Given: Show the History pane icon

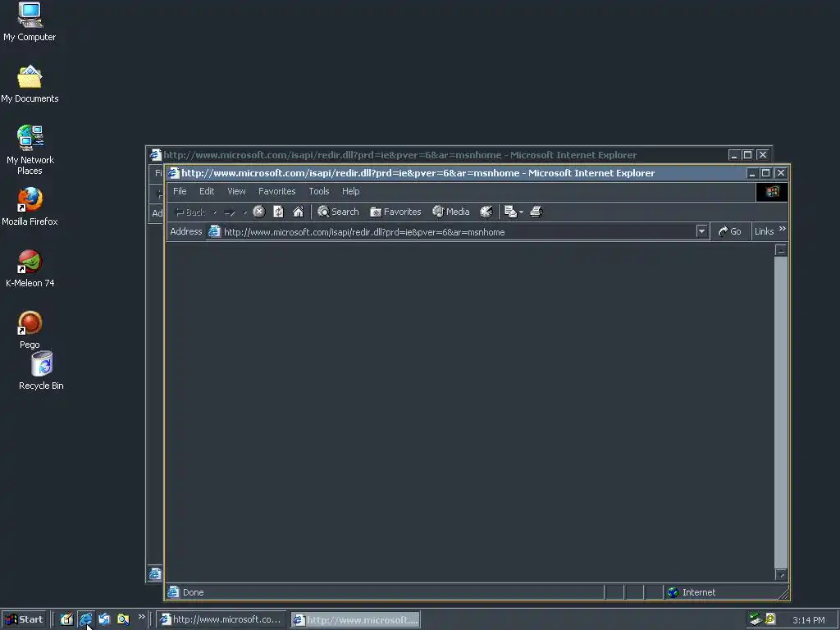Looking at the screenshot, I should (486, 212).
